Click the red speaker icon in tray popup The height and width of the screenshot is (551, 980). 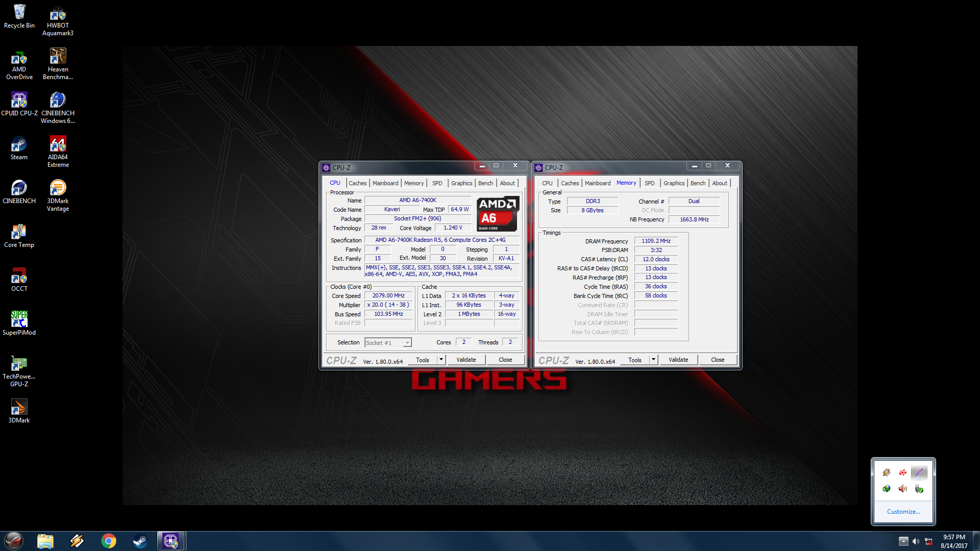click(903, 489)
